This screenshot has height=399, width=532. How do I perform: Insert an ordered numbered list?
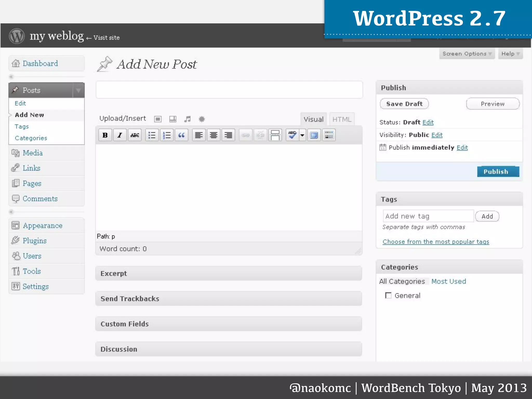[167, 135]
